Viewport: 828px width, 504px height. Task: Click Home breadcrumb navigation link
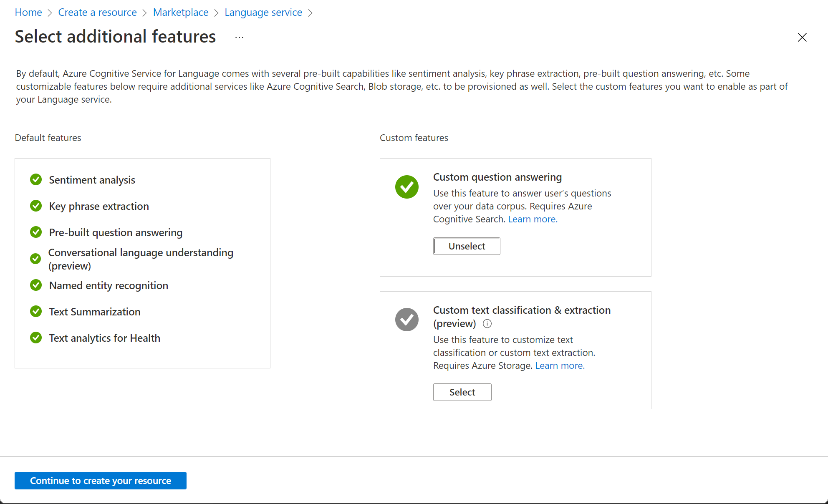(28, 11)
